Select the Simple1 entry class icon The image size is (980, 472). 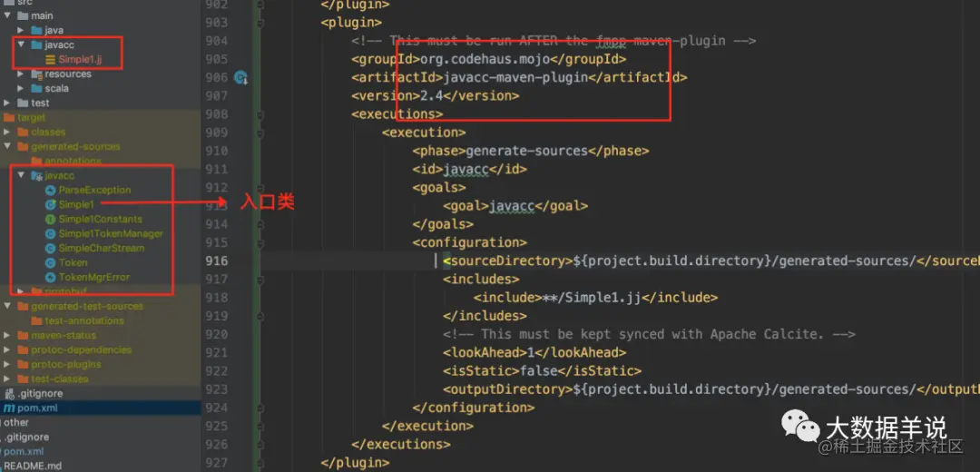(51, 204)
